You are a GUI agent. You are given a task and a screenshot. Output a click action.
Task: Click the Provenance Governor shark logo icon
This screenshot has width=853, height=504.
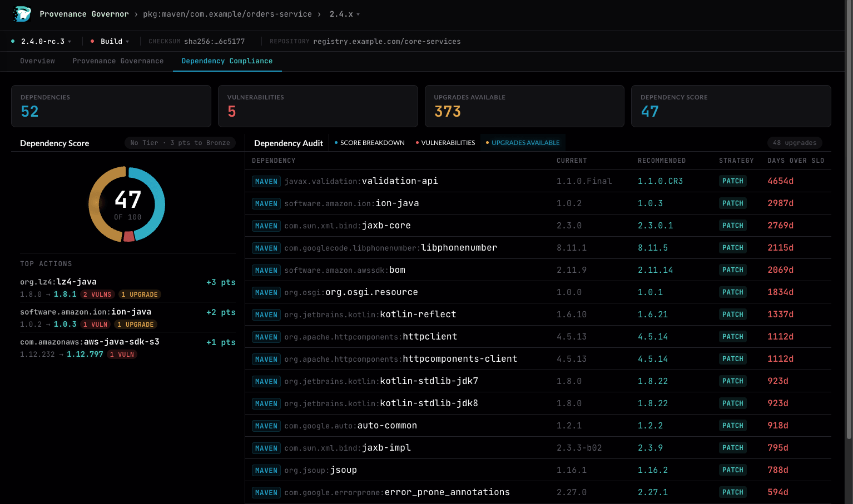22,14
